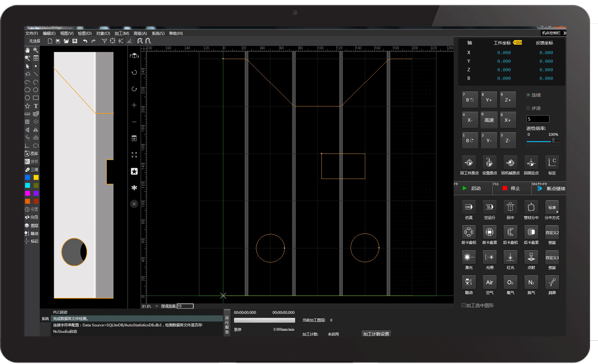Viewport: 598px width, 364px height.
Task: Pick the straight line tool
Action: point(36,74)
